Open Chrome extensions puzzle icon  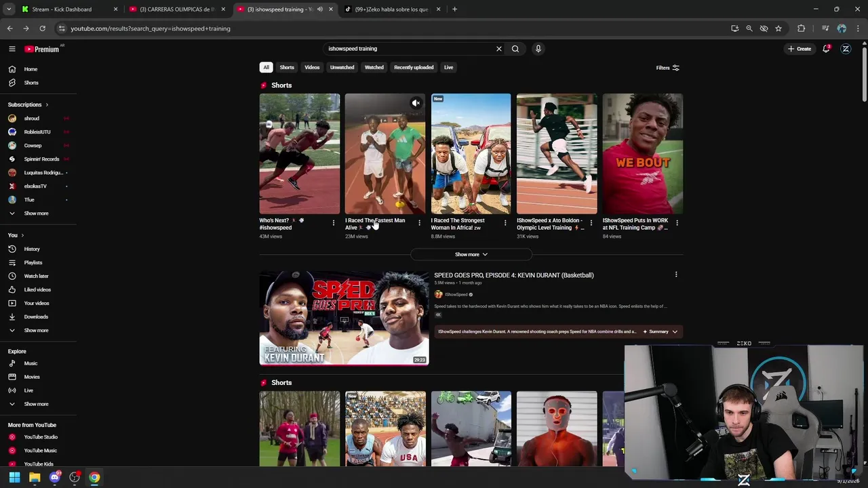click(x=802, y=28)
